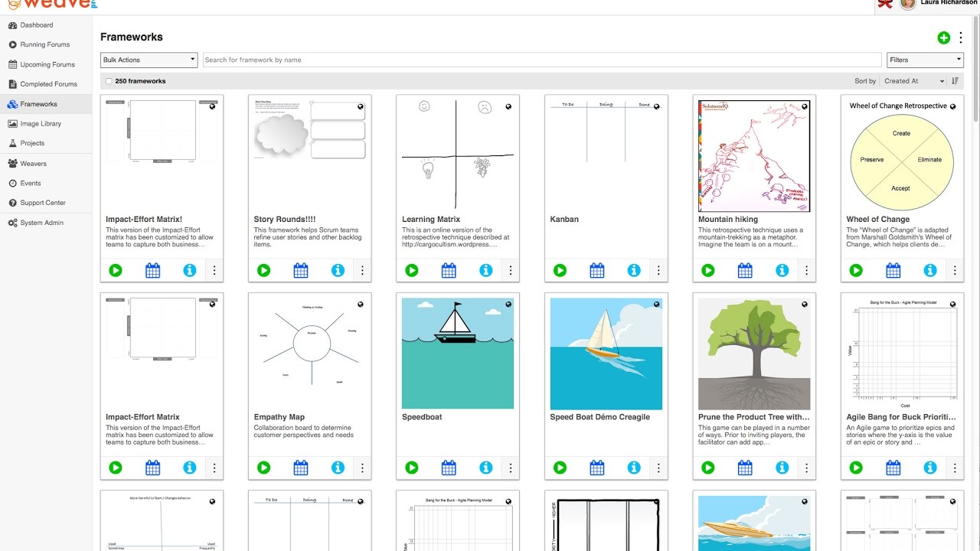This screenshot has width=980, height=551.
Task: Show info for Wheel of Change
Action: [930, 270]
